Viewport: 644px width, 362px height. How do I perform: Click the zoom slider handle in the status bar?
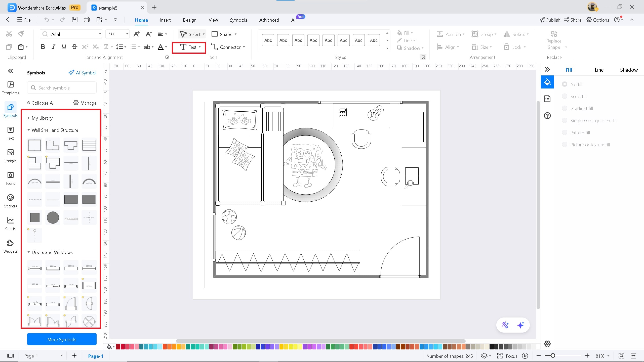553,355
